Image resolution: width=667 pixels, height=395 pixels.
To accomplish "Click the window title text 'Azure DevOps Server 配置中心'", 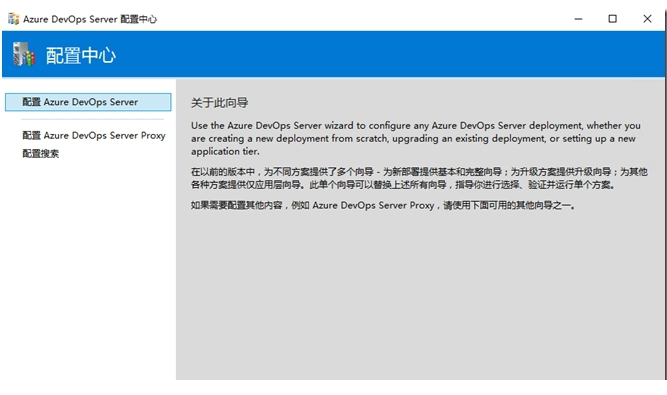I will pyautogui.click(x=90, y=19).
